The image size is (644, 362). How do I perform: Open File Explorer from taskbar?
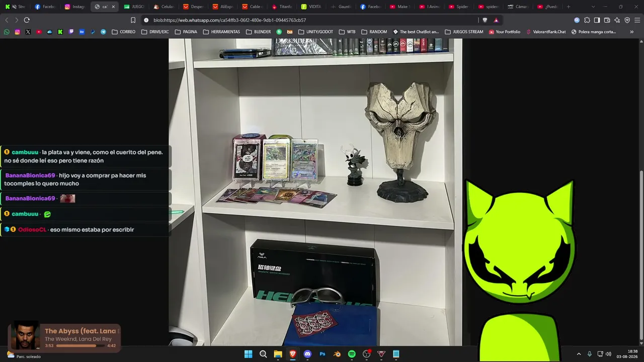click(278, 354)
